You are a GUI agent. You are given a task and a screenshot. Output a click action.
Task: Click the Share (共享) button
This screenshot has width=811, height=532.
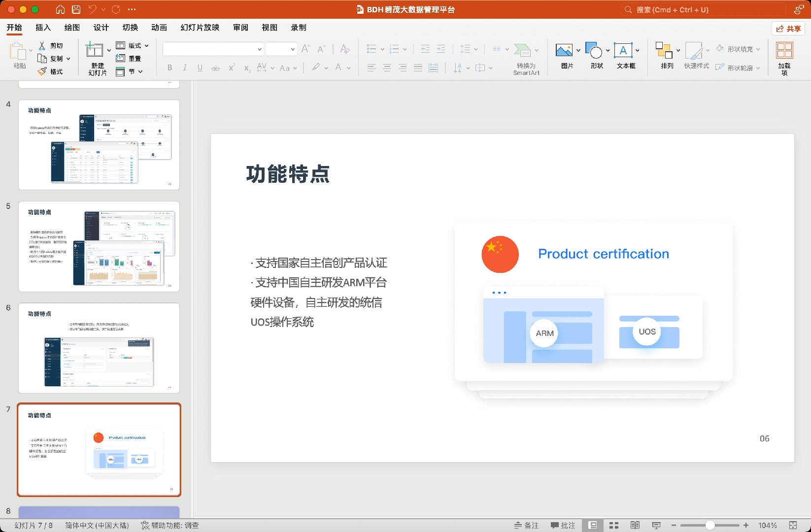coord(788,29)
